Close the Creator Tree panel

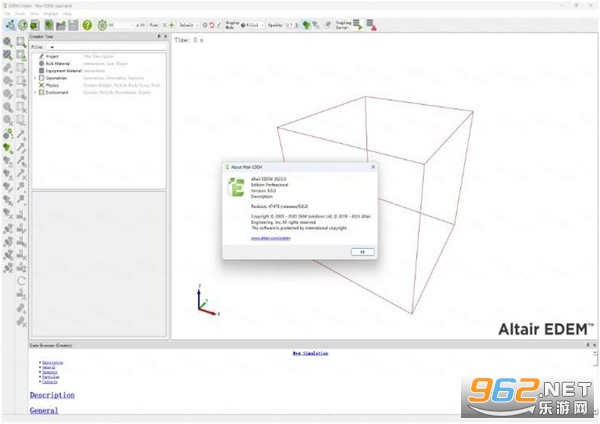point(165,36)
